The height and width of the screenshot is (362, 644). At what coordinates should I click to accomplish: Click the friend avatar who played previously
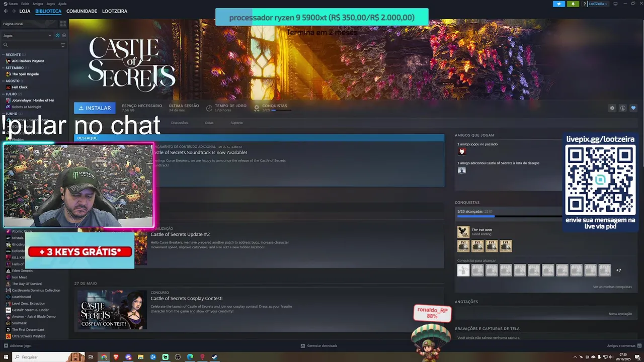[x=462, y=151]
